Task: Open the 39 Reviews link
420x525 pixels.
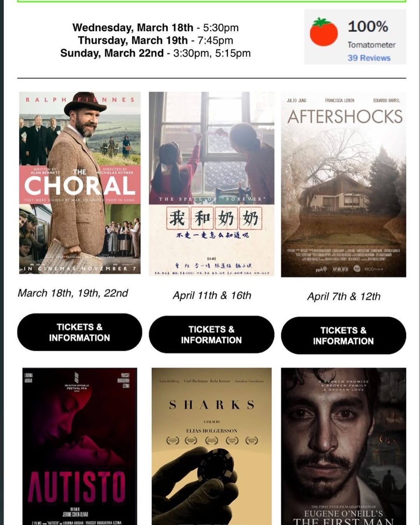Action: [x=369, y=58]
